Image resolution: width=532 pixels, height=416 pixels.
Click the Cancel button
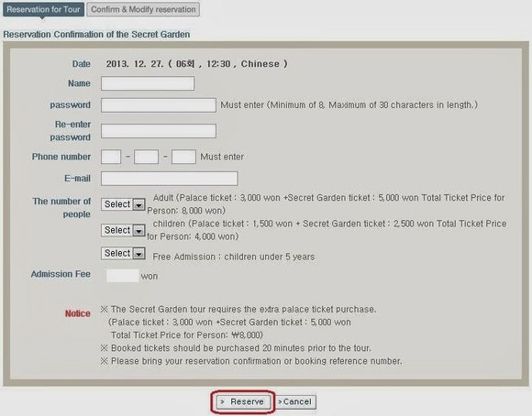click(x=295, y=401)
